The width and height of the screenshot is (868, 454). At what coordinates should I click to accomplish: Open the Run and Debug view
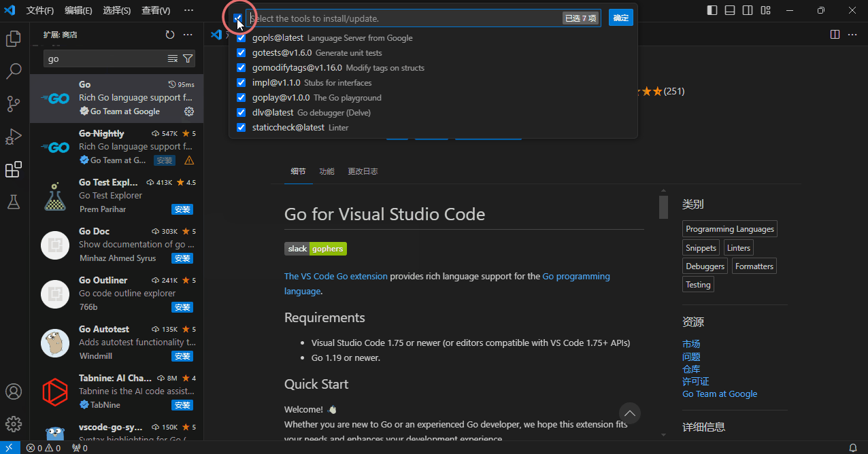14,137
